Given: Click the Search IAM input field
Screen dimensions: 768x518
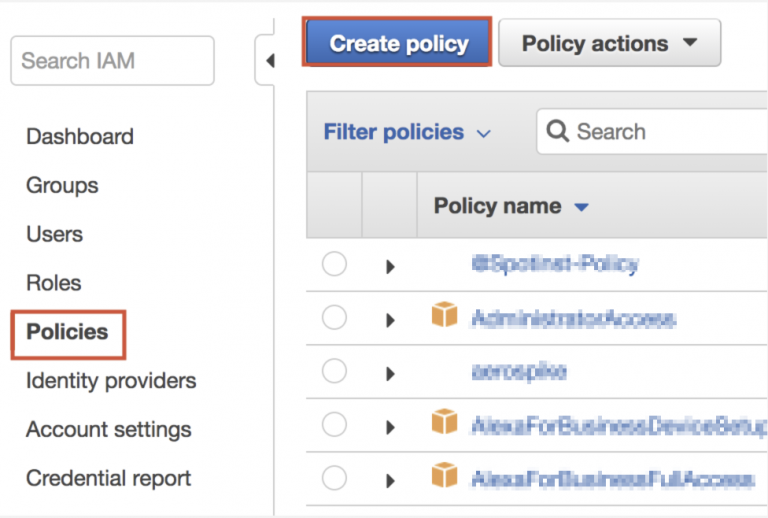Looking at the screenshot, I should pyautogui.click(x=112, y=61).
